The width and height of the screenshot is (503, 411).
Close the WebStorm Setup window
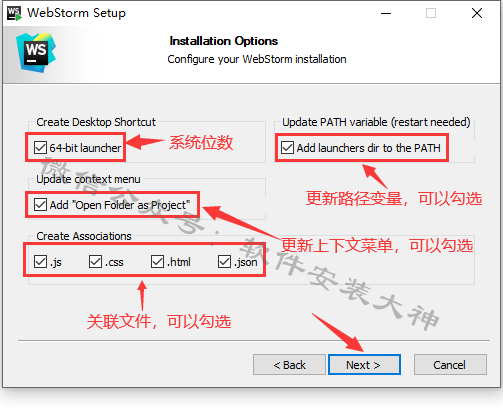(x=477, y=13)
